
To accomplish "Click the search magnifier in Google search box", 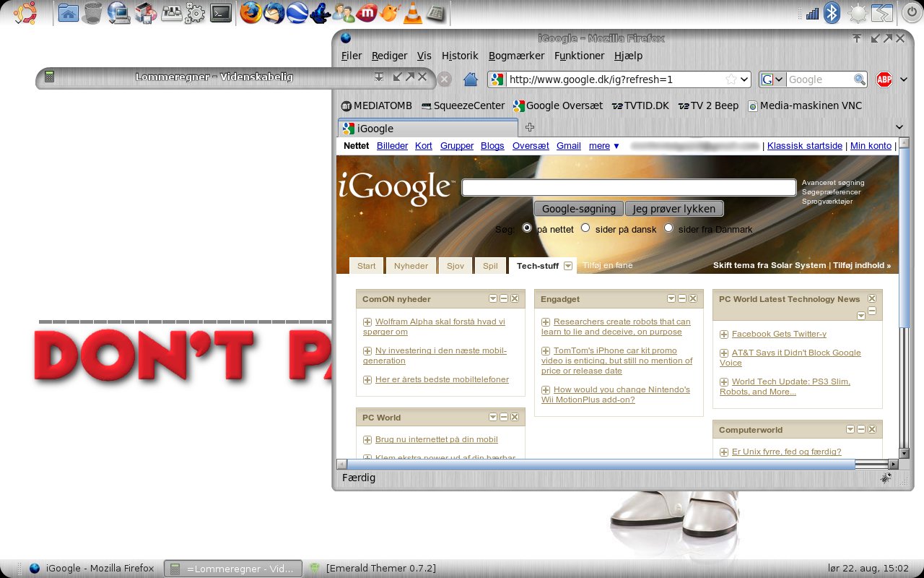I will click(x=859, y=79).
